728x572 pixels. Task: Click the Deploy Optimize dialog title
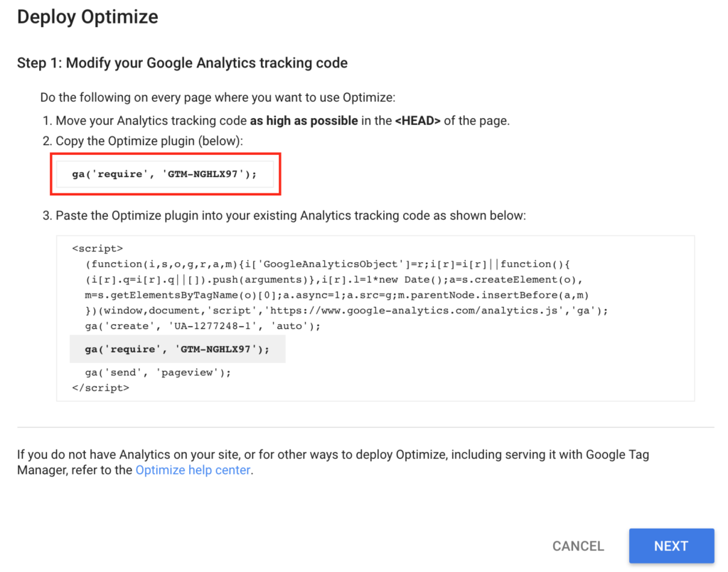tap(87, 17)
